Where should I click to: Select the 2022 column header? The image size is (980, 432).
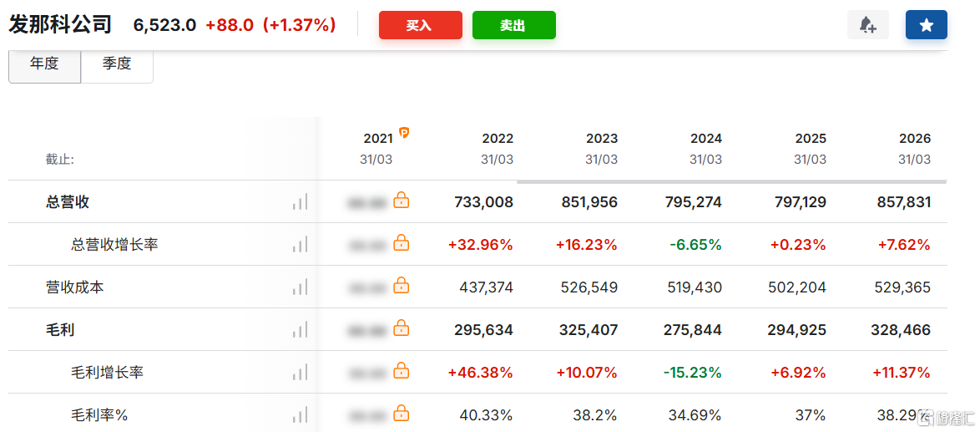pos(498,139)
